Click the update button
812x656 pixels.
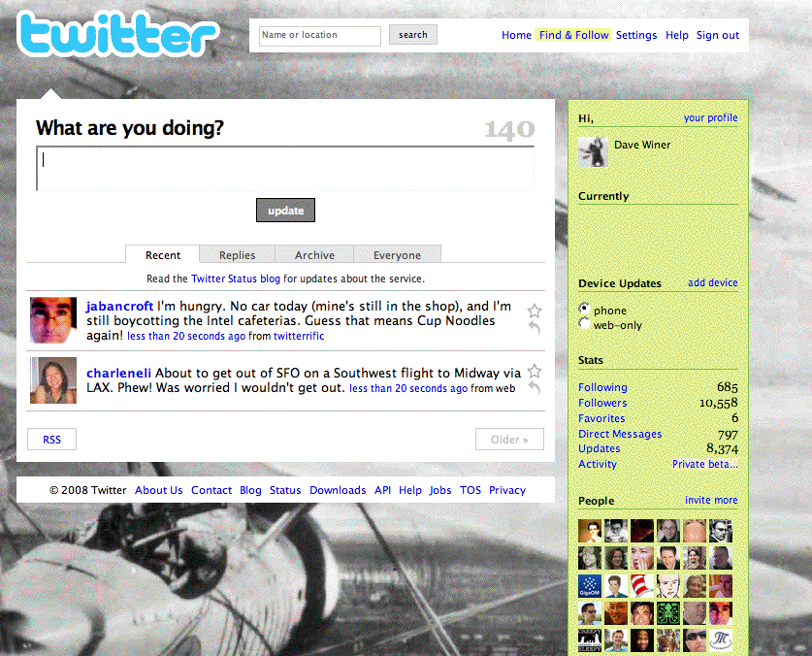coord(285,211)
